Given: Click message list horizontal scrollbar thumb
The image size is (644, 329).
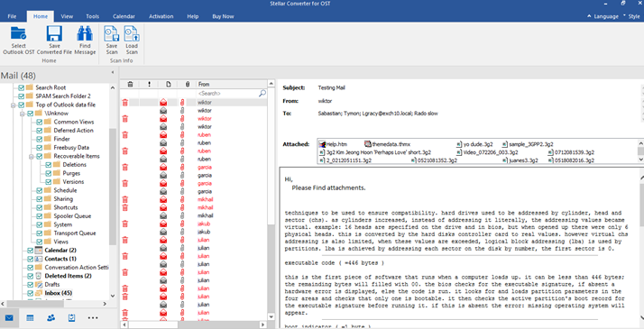Looking at the screenshot, I should click(152, 324).
